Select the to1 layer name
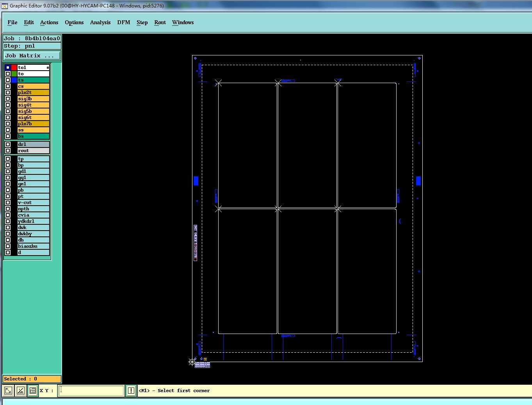This screenshot has width=532, height=405. pos(34,67)
